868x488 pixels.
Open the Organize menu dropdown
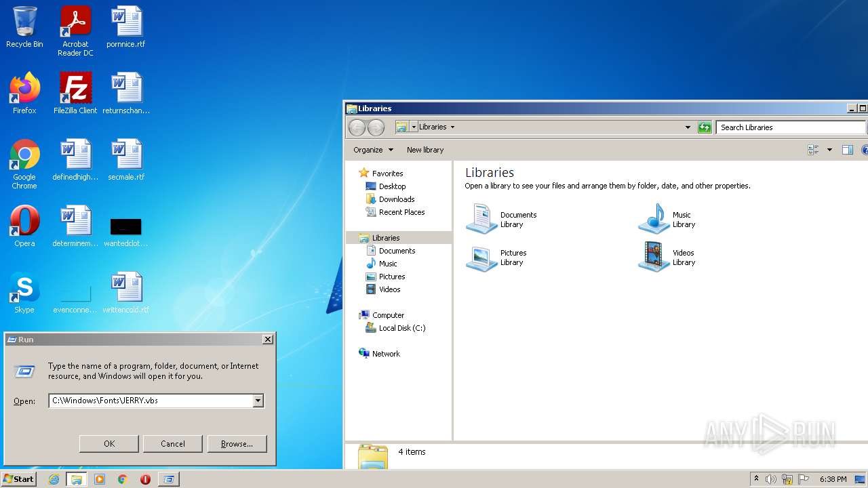[x=373, y=150]
